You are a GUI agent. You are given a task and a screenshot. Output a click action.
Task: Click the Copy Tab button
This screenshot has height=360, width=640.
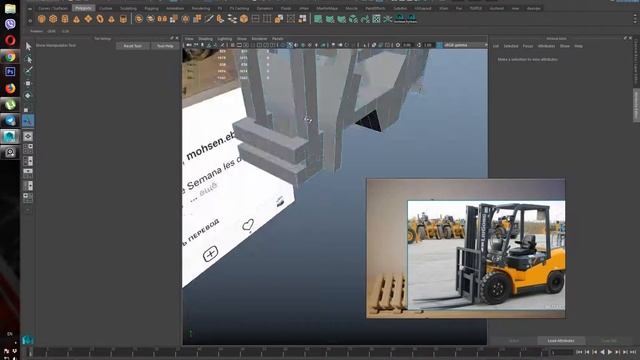click(609, 340)
